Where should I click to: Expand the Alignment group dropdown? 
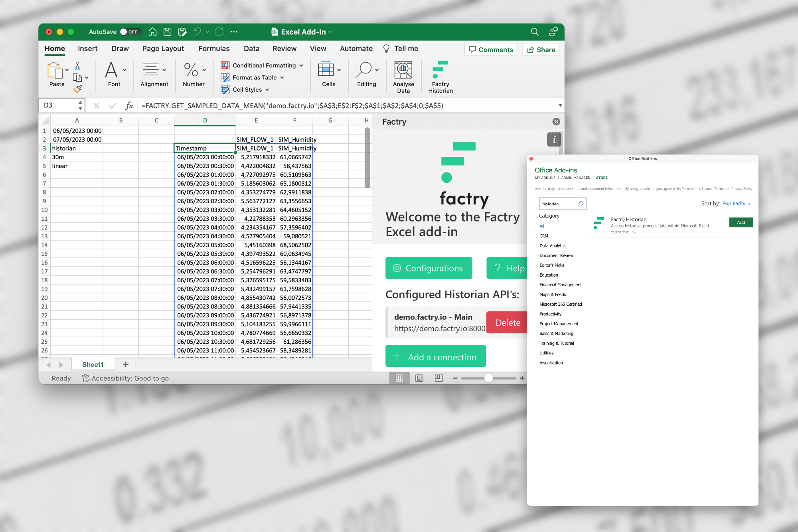tap(164, 70)
